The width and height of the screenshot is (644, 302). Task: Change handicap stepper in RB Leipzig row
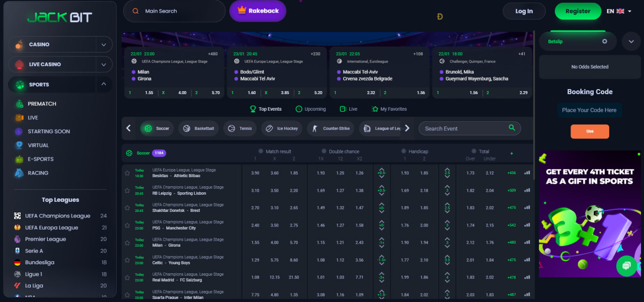pyautogui.click(x=381, y=190)
